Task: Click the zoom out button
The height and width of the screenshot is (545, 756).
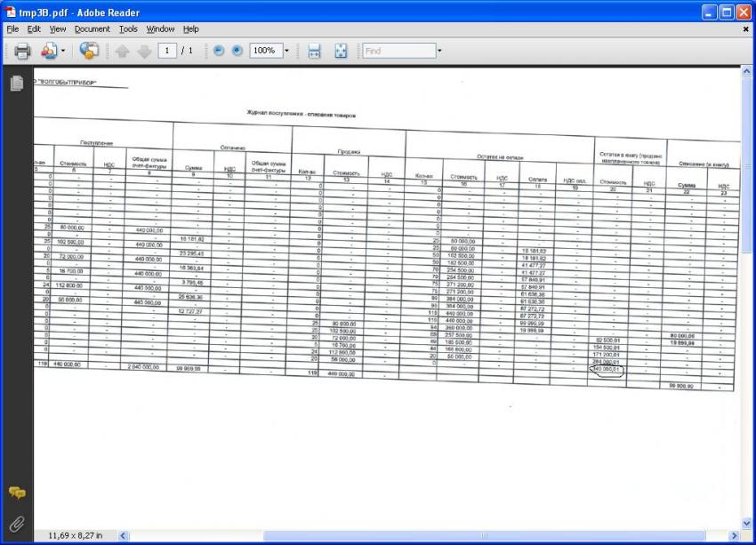Action: [219, 52]
